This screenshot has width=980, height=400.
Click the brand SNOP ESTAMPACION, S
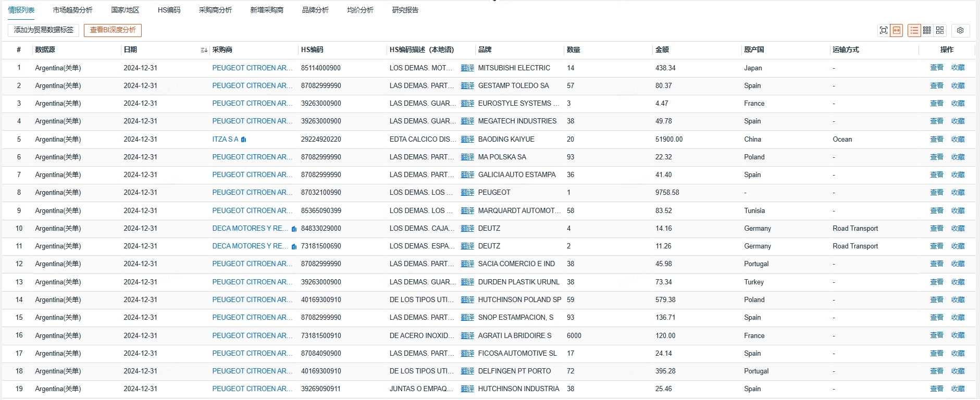pos(516,317)
